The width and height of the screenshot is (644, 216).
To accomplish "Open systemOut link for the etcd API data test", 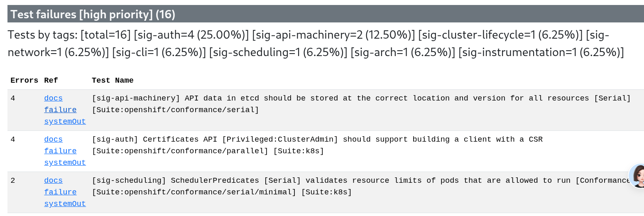I will 65,122.
